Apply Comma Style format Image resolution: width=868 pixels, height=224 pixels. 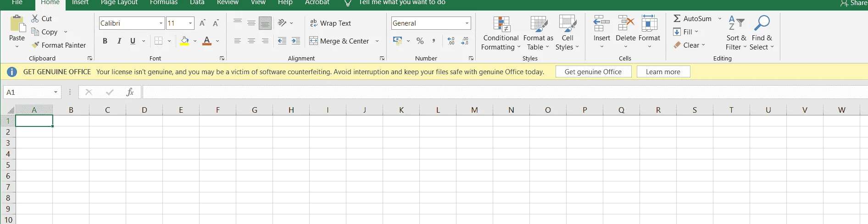[434, 41]
